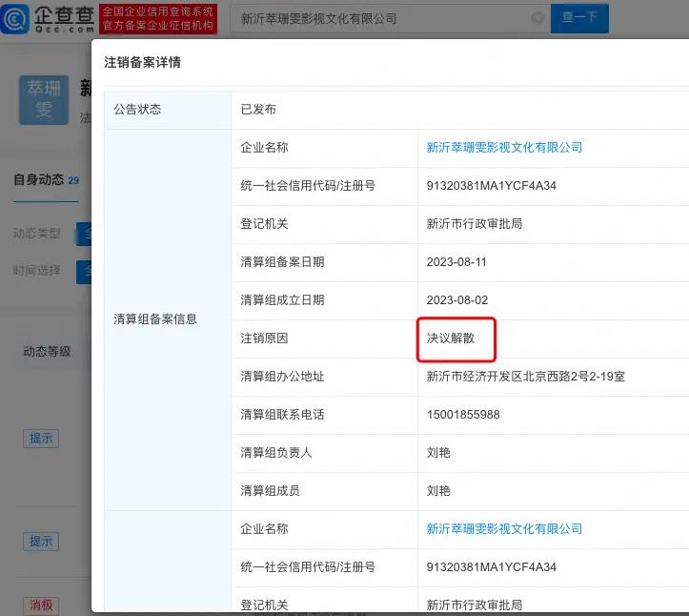
Task: Open the first 新沂萃珊雯影视文化有限公司 company link
Action: [504, 148]
